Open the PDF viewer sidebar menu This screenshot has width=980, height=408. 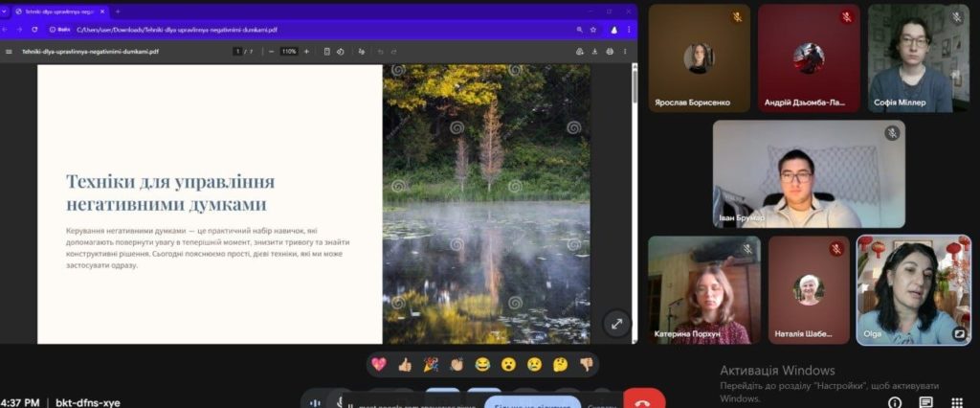(x=9, y=51)
